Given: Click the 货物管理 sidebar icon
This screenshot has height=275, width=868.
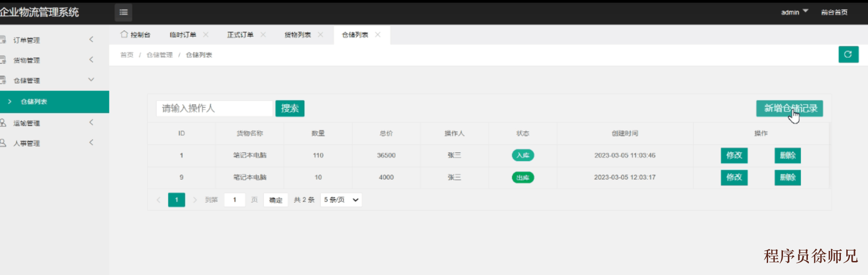Looking at the screenshot, I should (x=3, y=60).
